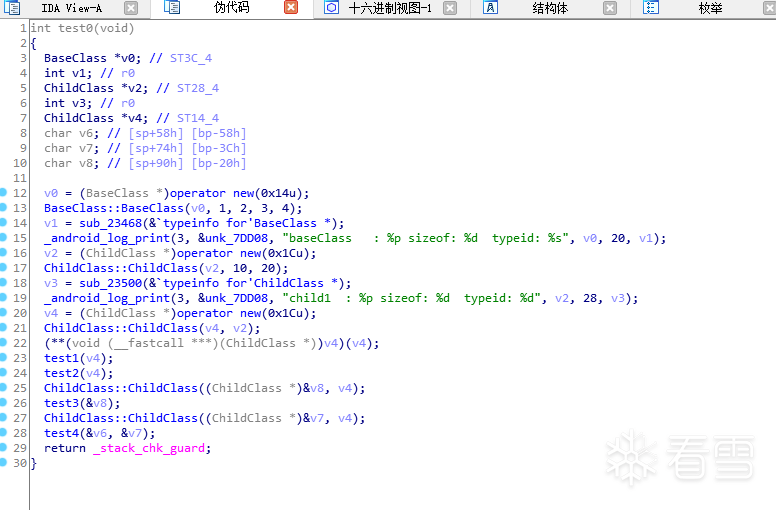This screenshot has width=776, height=510.
Task: Click ST3C_4 comment on line 3
Action: click(x=191, y=58)
